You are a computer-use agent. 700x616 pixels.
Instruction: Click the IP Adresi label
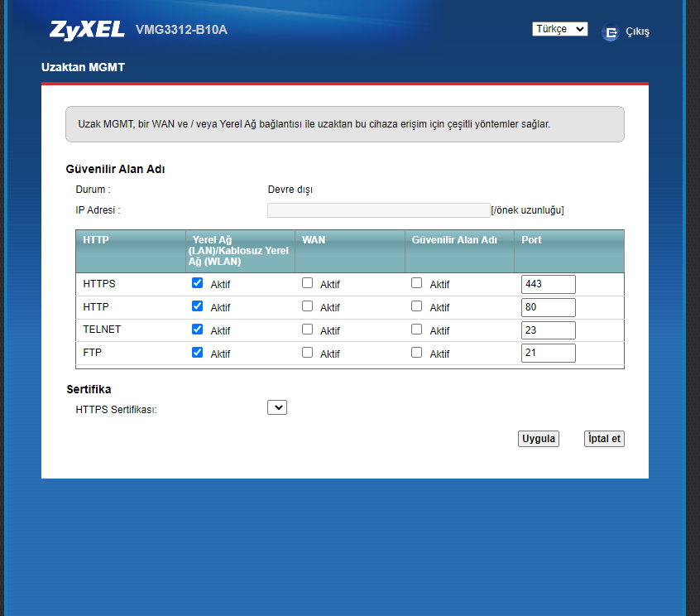(x=98, y=210)
